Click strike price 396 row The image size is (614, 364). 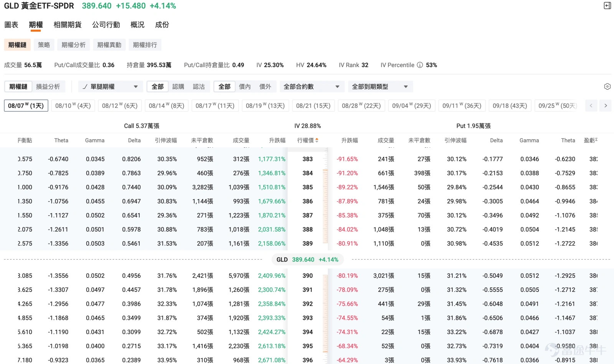click(x=307, y=360)
